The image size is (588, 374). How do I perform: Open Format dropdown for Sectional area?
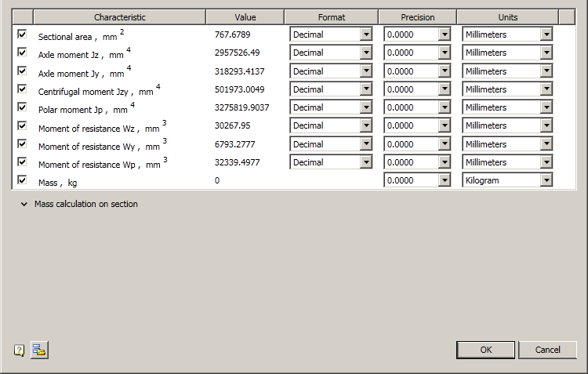pos(365,34)
